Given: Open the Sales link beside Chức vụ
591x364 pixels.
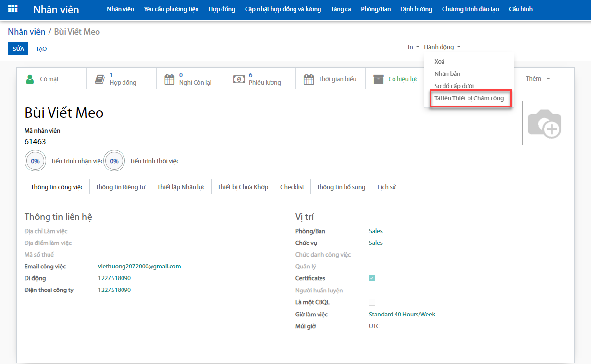Looking at the screenshot, I should click(x=376, y=243).
